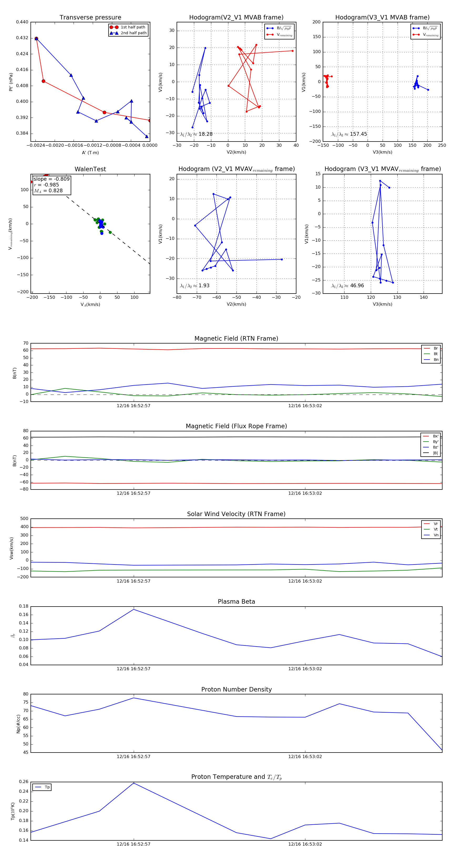The height and width of the screenshot is (868, 473).
Task: Click the 'Magnetic Field (RTN Frame)' title
Action: pyautogui.click(x=236, y=339)
